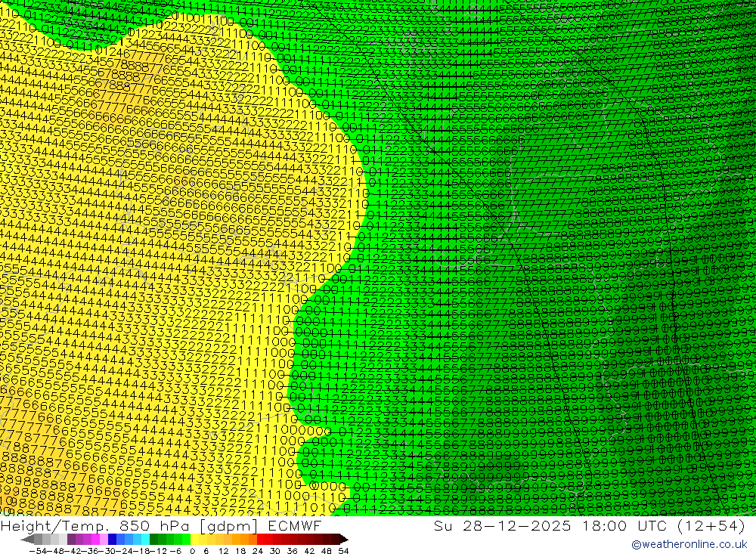Pick the cyan swatch in the color scale

145,540
